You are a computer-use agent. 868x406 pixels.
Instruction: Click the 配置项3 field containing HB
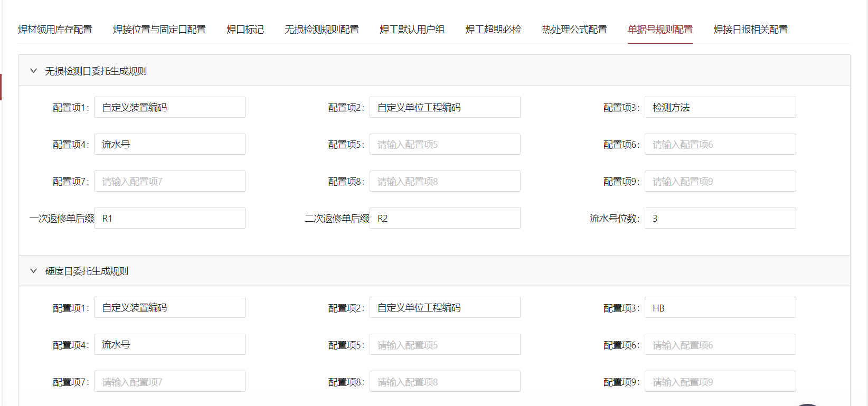coord(720,307)
